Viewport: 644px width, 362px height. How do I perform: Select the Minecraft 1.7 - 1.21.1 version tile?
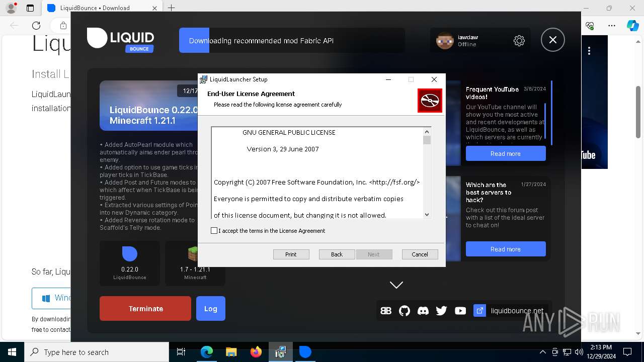pos(195,263)
